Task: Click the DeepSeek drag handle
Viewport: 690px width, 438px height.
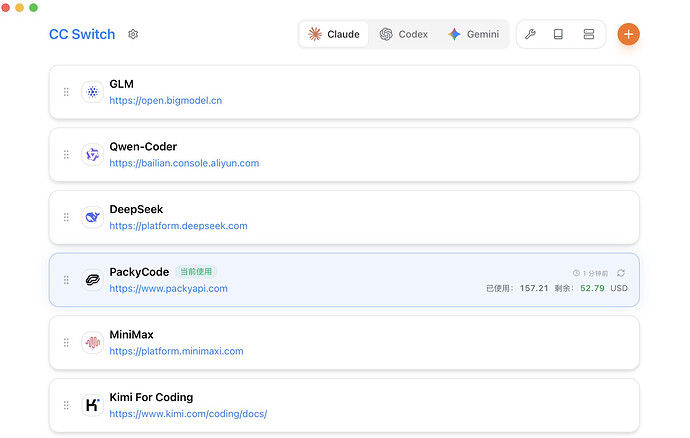Action: tap(66, 217)
